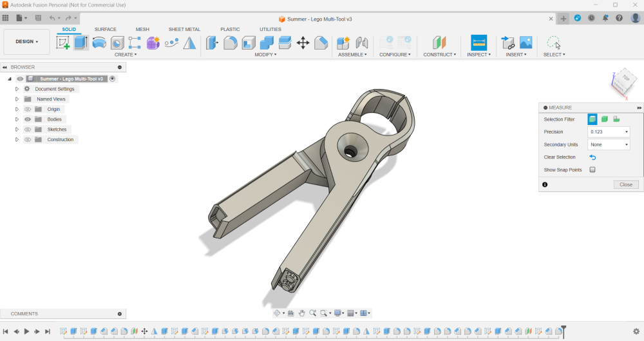The width and height of the screenshot is (644, 341).
Task: Activate the Move/Copy tool
Action: pos(303,43)
